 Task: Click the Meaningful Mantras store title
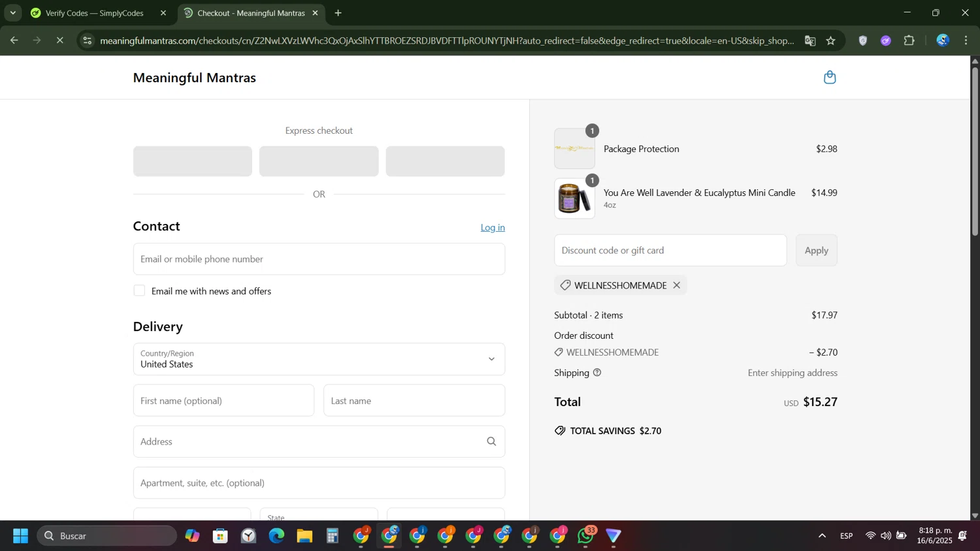click(195, 78)
